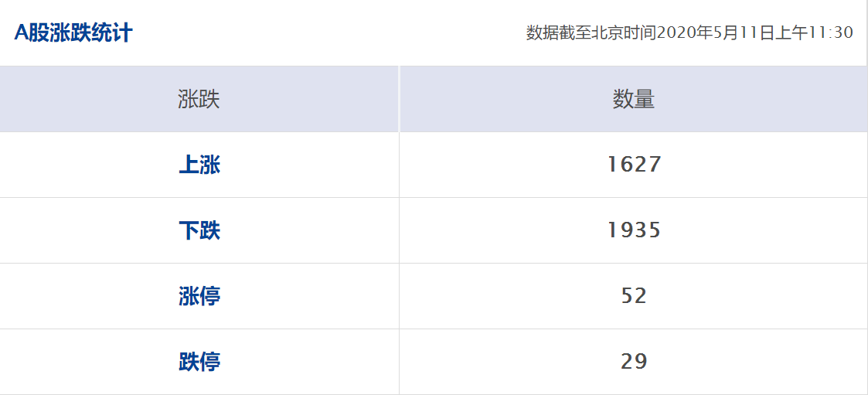Image resolution: width=868 pixels, height=395 pixels.
Task: Select the 数量 column header
Action: pyautogui.click(x=633, y=99)
